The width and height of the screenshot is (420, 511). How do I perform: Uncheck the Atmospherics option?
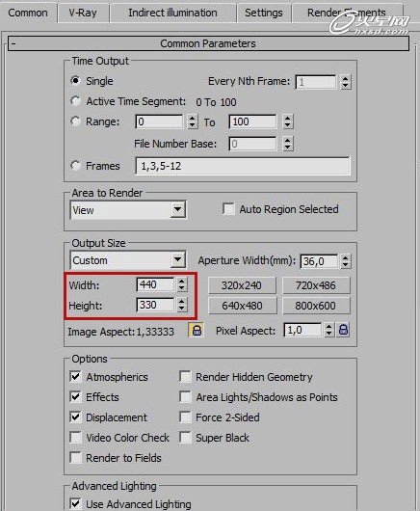(x=75, y=377)
